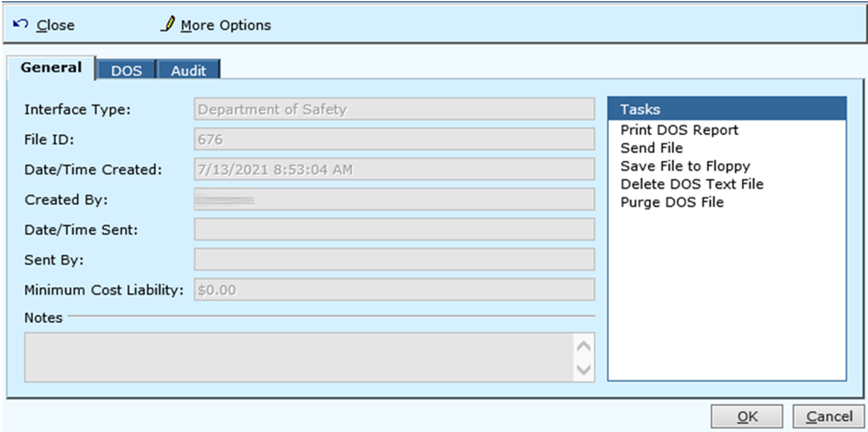868x432 pixels.
Task: Select the Purge DOS File task
Action: [x=672, y=202]
